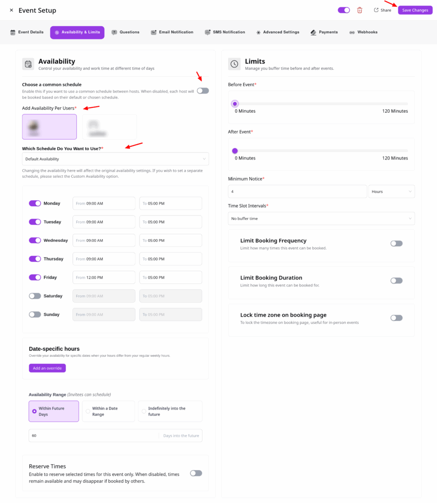Enable the common schedule toggle
Image resolution: width=437 pixels, height=504 pixels.
[202, 91]
